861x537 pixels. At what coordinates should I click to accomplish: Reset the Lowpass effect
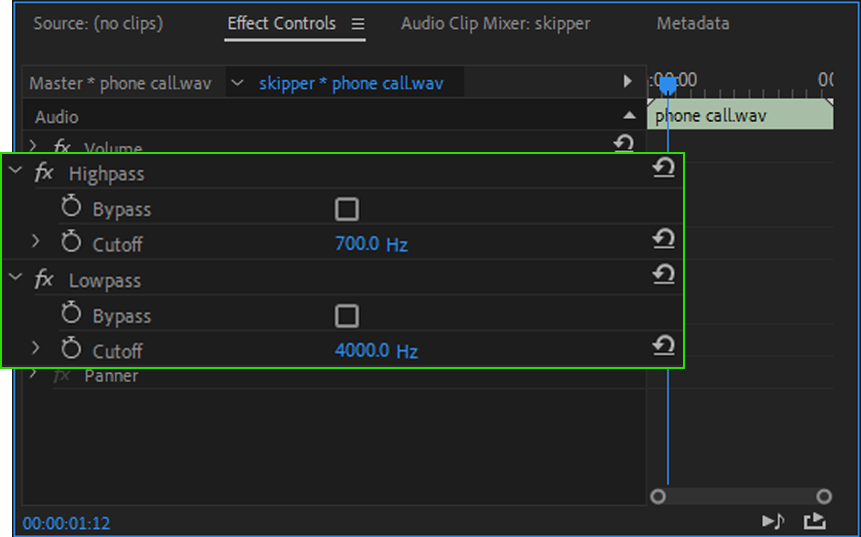[664, 274]
